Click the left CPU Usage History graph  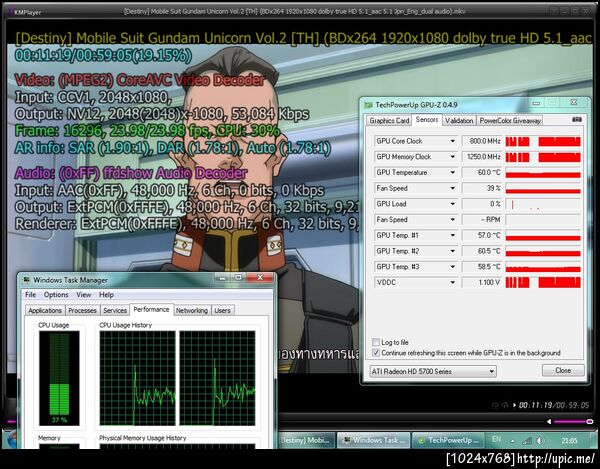(137, 378)
